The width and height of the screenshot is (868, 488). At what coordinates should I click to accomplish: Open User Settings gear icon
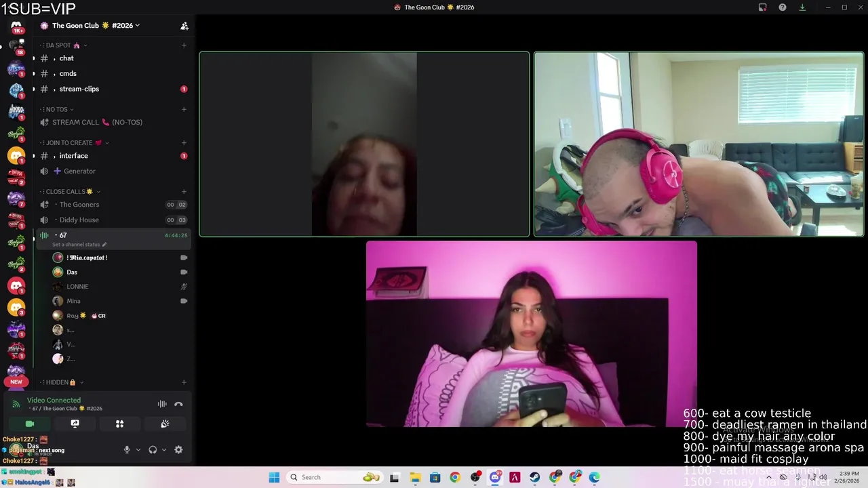coord(178,449)
